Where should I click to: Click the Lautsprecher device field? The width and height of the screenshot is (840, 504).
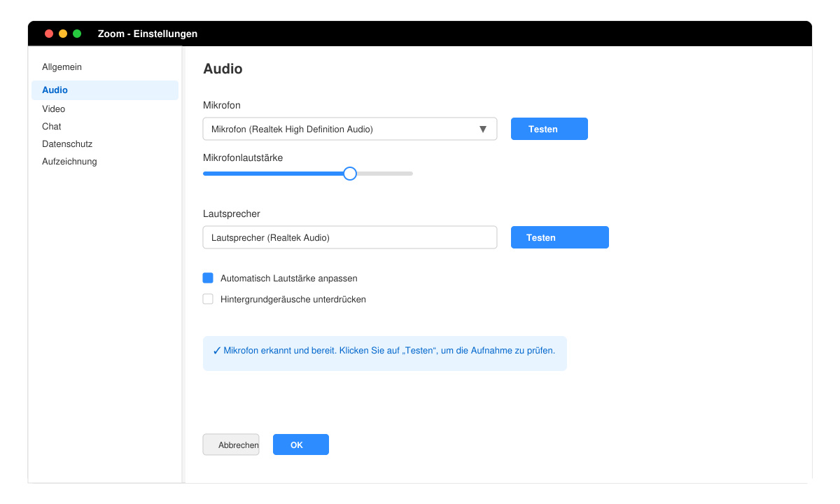[x=350, y=237]
